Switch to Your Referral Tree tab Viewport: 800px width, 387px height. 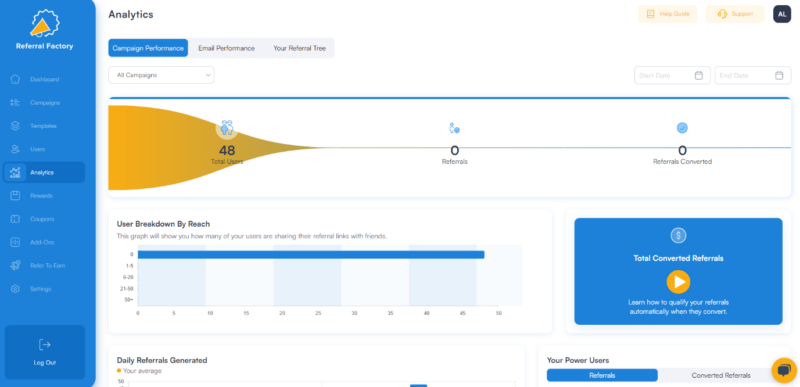pos(299,48)
